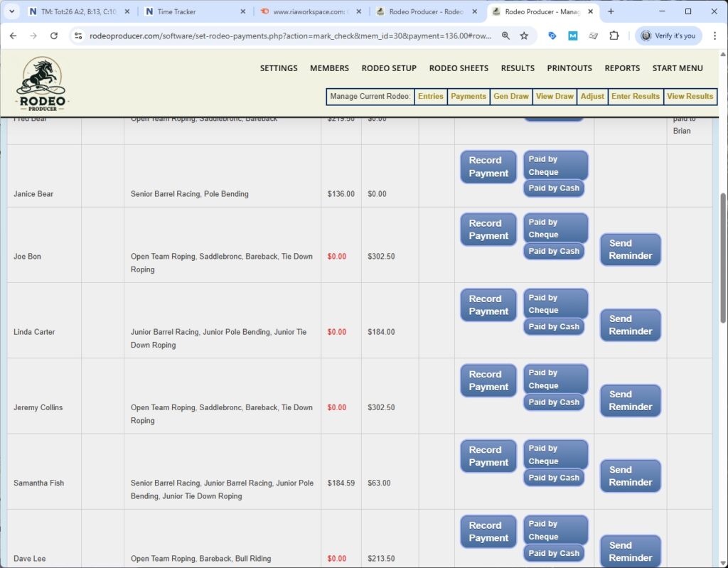Screen dimensions: 728x568
Task: Switch to the Time Tracker tab
Action: [192, 11]
